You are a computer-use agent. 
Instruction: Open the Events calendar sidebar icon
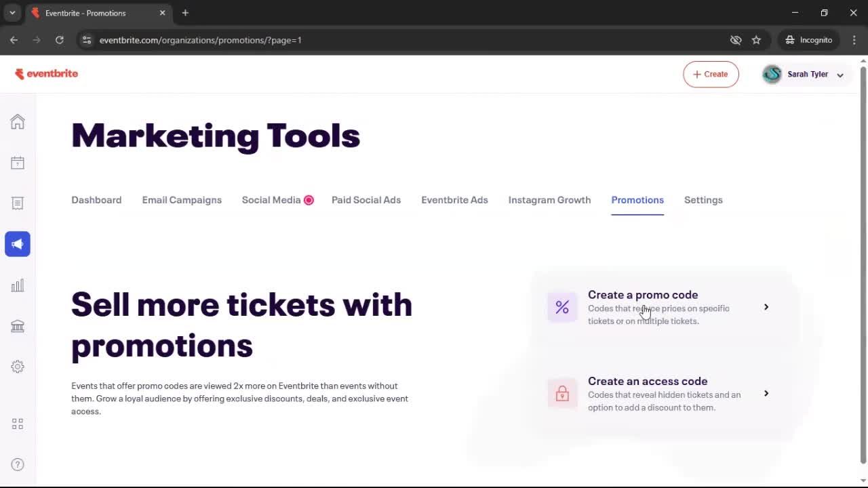tap(18, 163)
